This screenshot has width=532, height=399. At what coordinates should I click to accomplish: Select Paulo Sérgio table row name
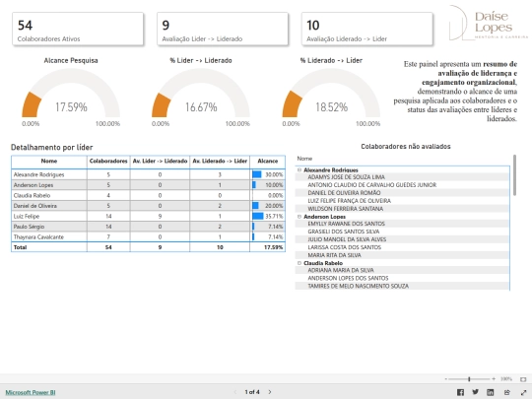coord(29,227)
